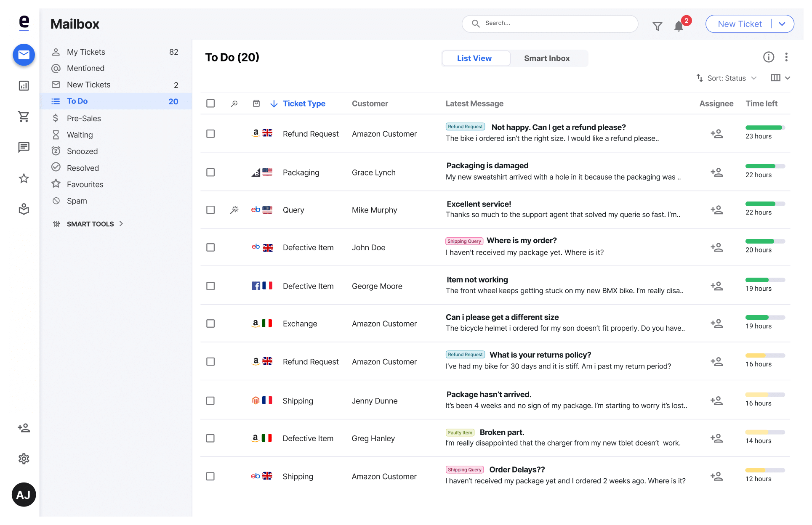This screenshot has height=525, width=812.
Task: Expand the Sort Status dropdown
Action: (x=755, y=77)
